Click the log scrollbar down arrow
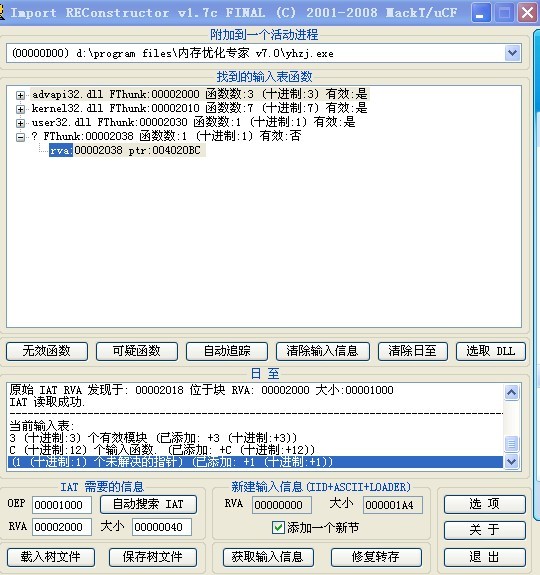This screenshot has width=540, height=575. [x=511, y=461]
